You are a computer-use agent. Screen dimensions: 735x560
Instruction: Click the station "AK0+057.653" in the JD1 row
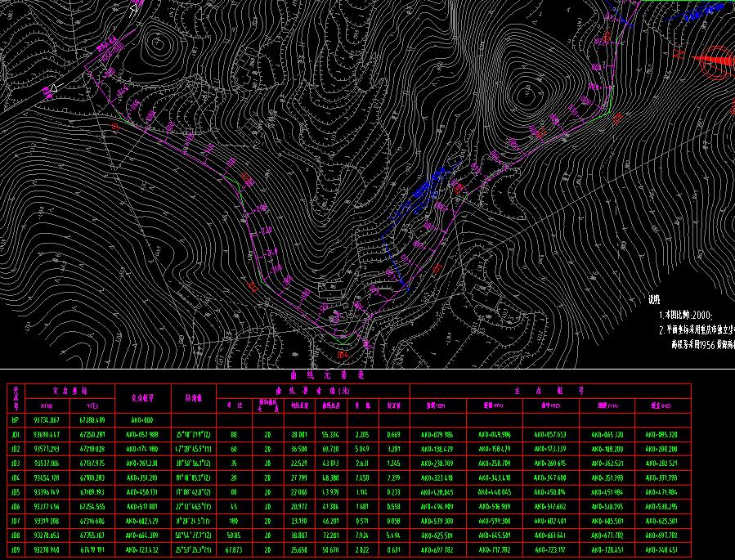tap(550, 434)
